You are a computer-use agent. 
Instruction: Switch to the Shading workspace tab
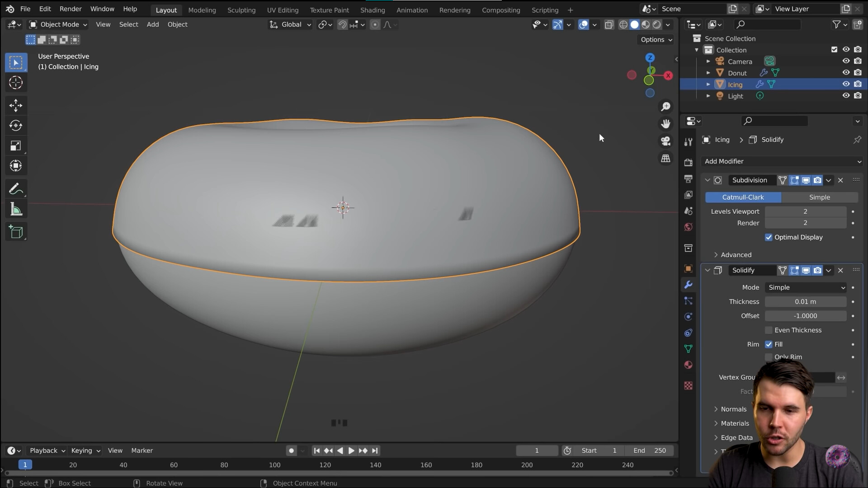point(373,10)
